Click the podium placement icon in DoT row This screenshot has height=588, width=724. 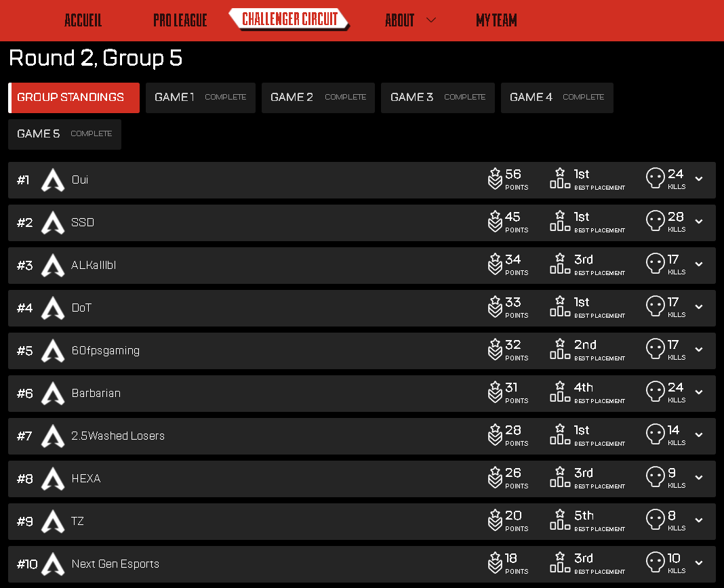point(560,306)
